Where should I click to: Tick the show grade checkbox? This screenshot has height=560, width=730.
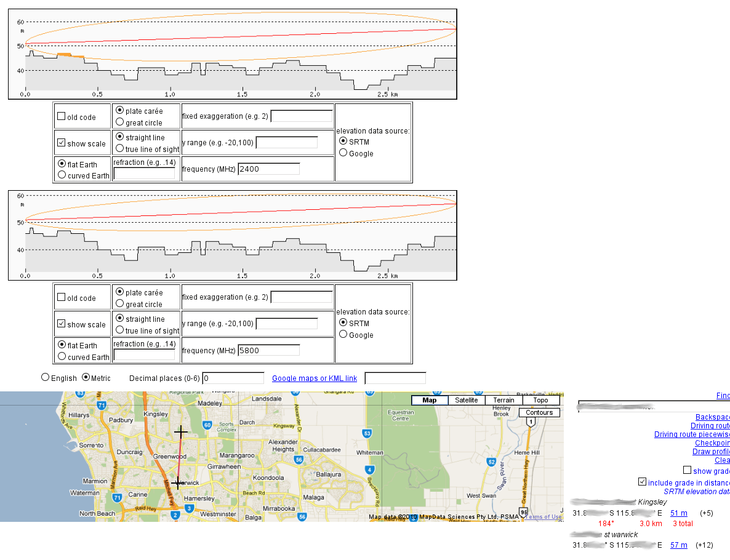688,471
